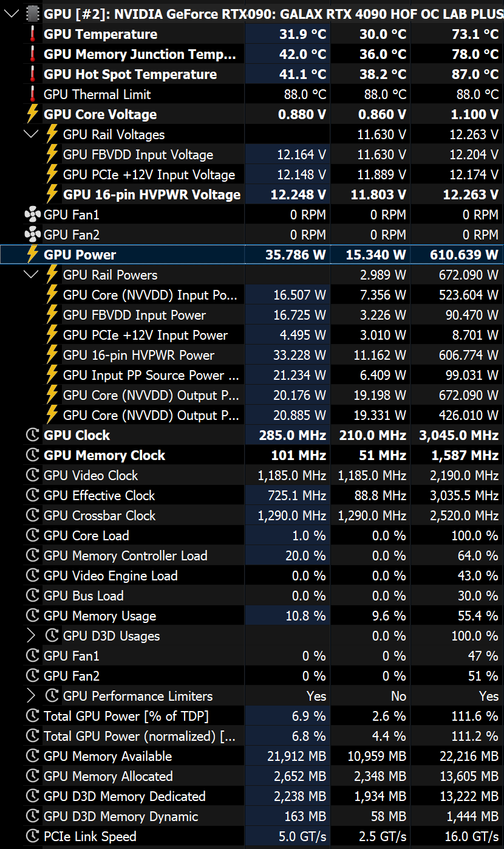Click the 725.1 MHz effective clock value
Image resolution: width=504 pixels, height=849 pixels.
click(297, 495)
